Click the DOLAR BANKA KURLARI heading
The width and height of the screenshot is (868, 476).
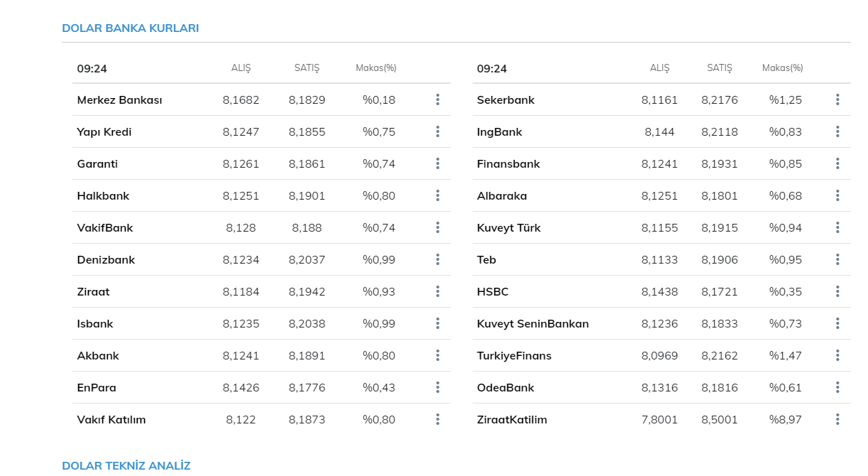click(x=130, y=28)
